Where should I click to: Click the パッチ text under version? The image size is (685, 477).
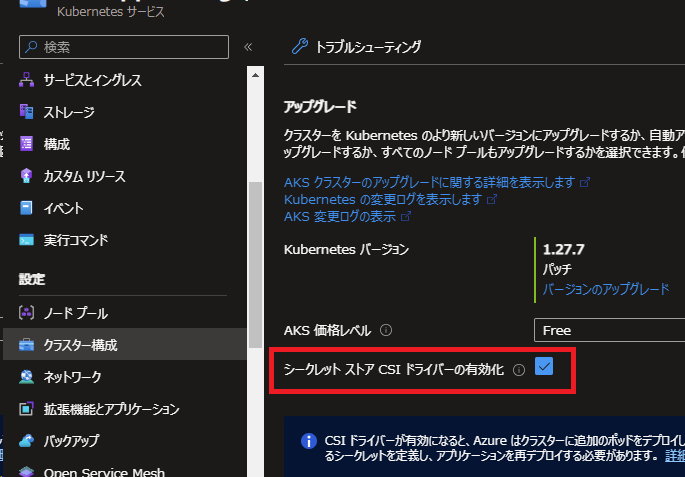(557, 269)
